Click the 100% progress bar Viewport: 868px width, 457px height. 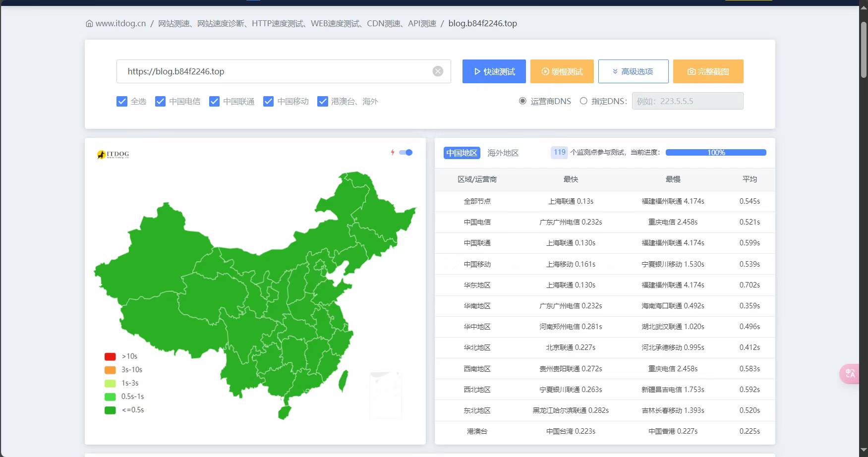point(716,152)
